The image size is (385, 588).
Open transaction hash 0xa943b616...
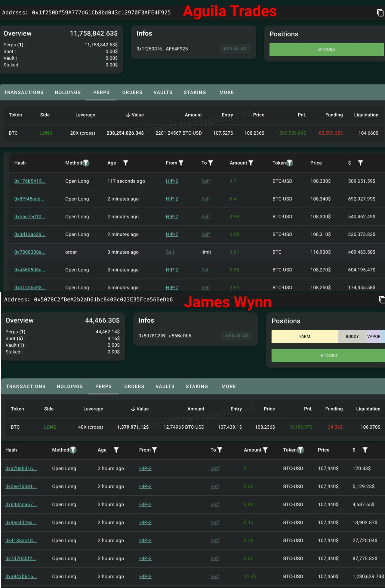[21, 576]
